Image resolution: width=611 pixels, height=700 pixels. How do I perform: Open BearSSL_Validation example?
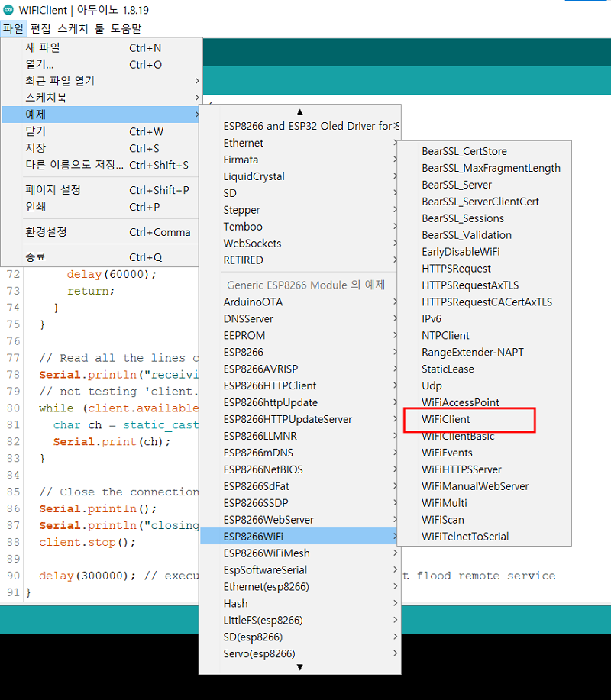tap(484, 235)
